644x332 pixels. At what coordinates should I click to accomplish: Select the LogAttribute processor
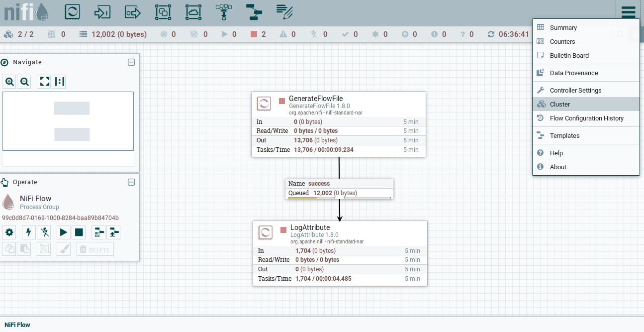pyautogui.click(x=340, y=253)
